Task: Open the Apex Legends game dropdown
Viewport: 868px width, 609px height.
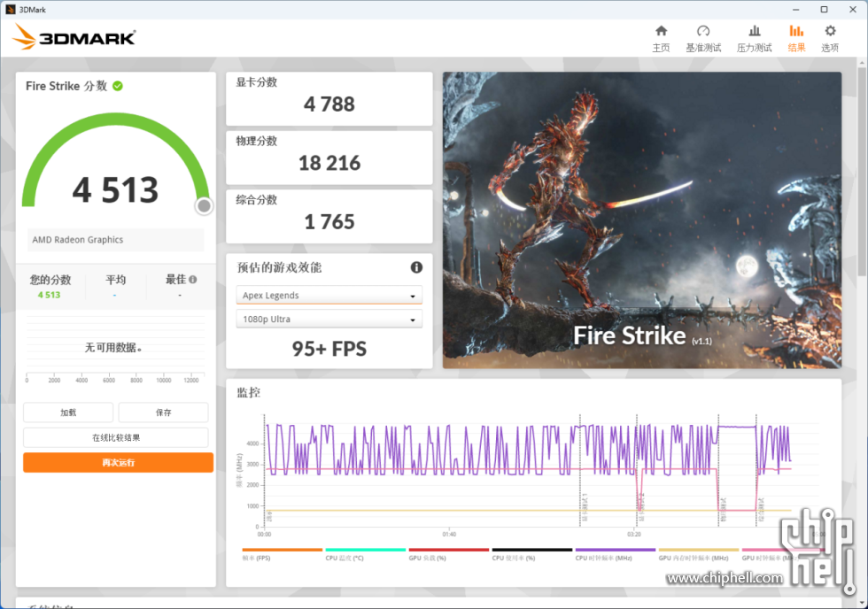Action: click(x=329, y=296)
